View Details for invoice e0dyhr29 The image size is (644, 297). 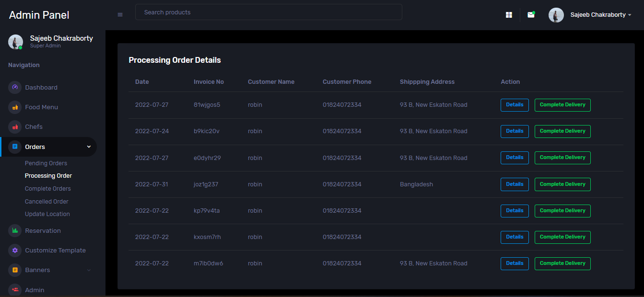click(515, 158)
